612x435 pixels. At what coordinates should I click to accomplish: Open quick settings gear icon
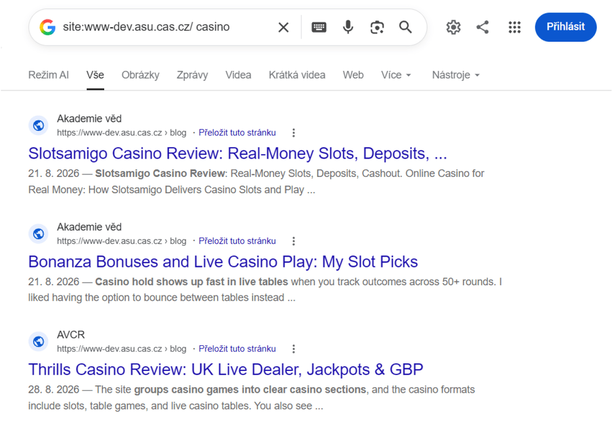453,27
